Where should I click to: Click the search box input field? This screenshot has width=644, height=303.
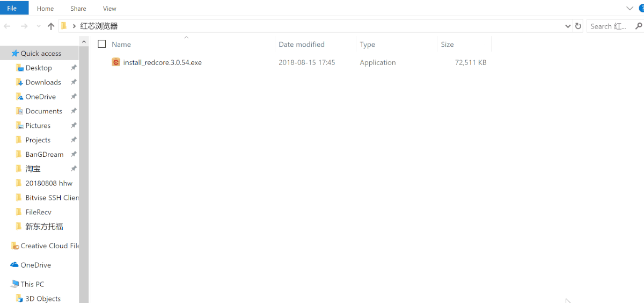pyautogui.click(x=609, y=26)
